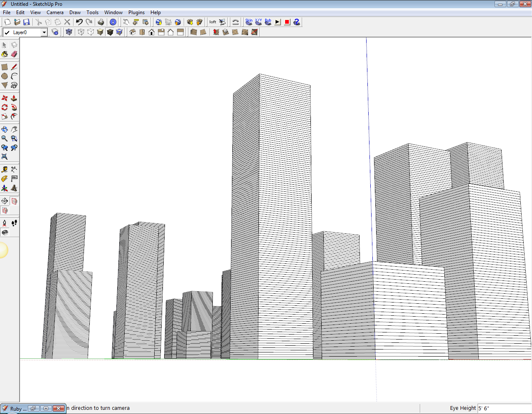Image resolution: width=532 pixels, height=414 pixels.
Task: Open the Plugins menu
Action: pyautogui.click(x=136, y=12)
